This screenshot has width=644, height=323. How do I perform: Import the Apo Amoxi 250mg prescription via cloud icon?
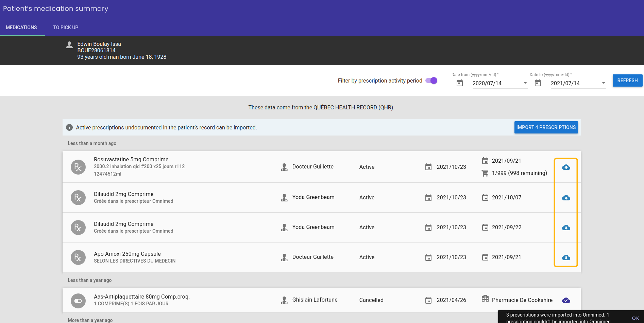point(566,257)
